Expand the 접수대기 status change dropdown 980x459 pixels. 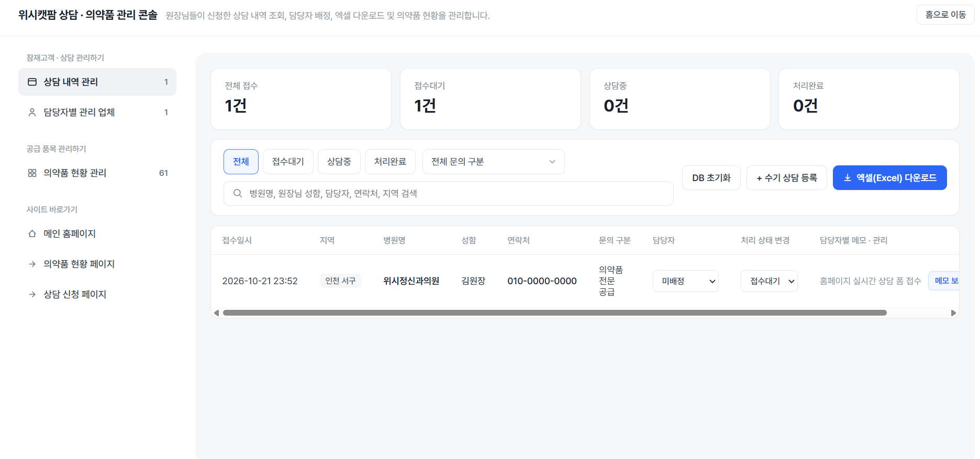769,281
